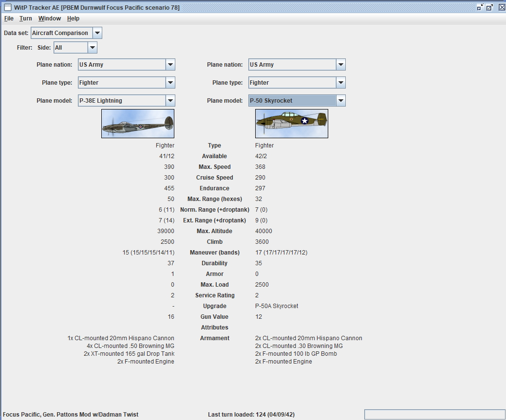Open the File menu

pyautogui.click(x=9, y=18)
